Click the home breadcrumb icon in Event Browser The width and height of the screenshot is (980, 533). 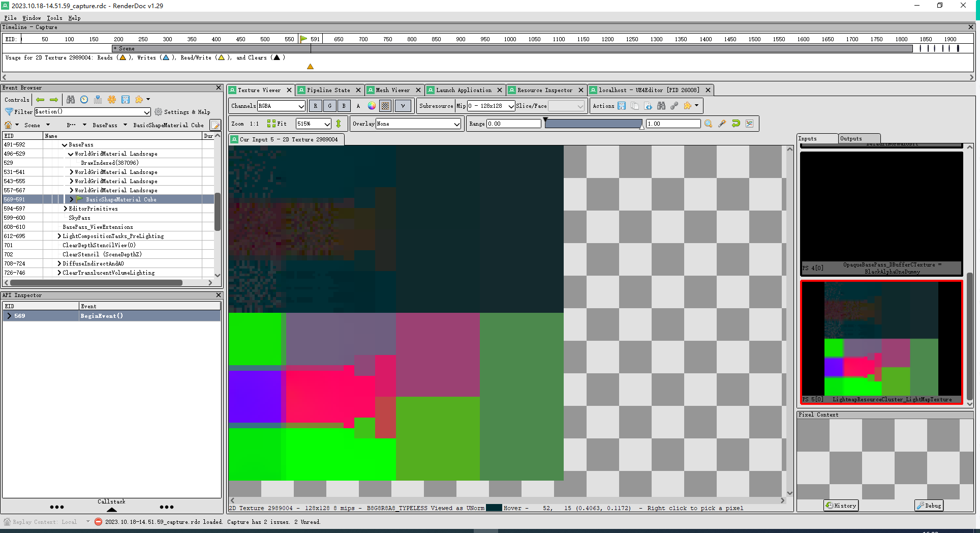[8, 125]
